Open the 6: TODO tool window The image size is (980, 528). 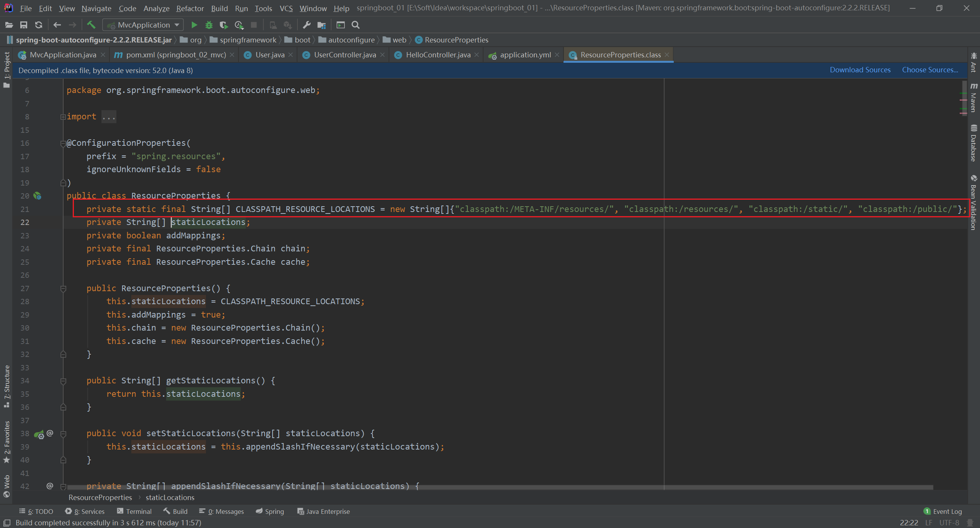[x=36, y=511]
